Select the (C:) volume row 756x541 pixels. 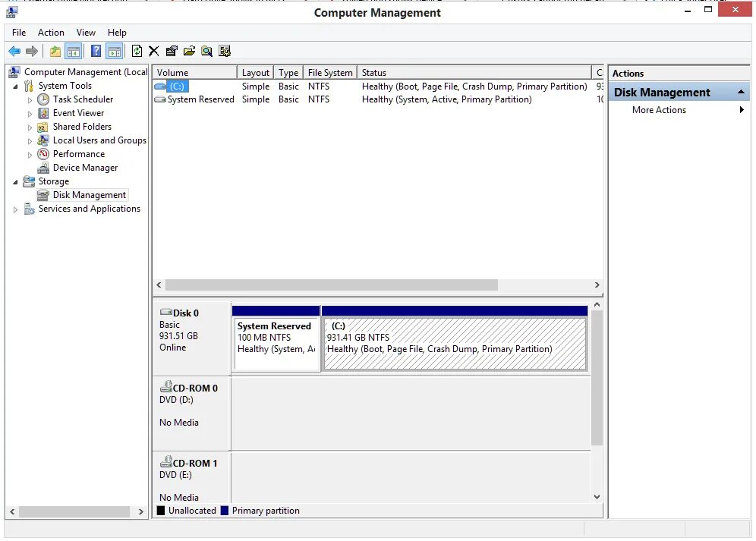[378, 86]
